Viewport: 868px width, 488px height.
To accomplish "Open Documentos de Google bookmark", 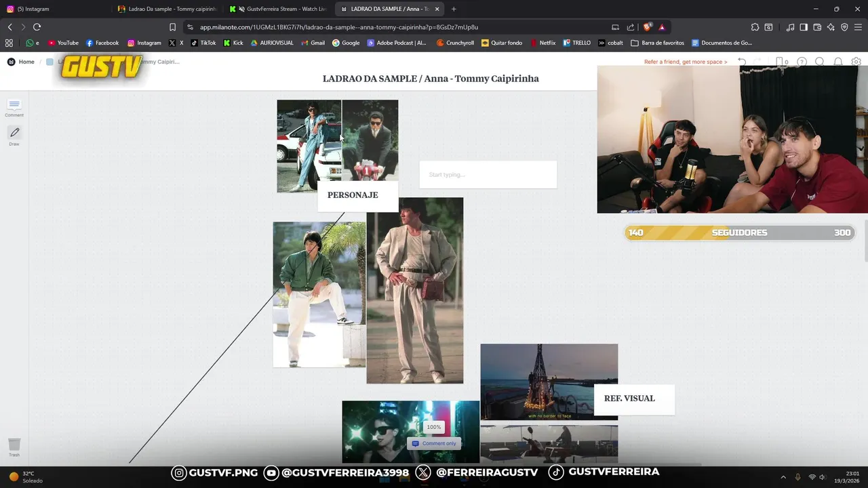I will tap(722, 43).
